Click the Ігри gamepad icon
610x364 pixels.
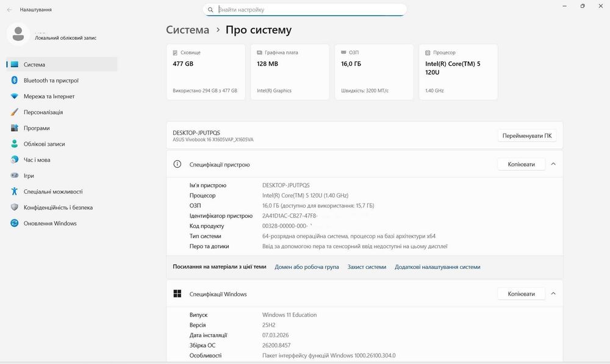(x=15, y=176)
